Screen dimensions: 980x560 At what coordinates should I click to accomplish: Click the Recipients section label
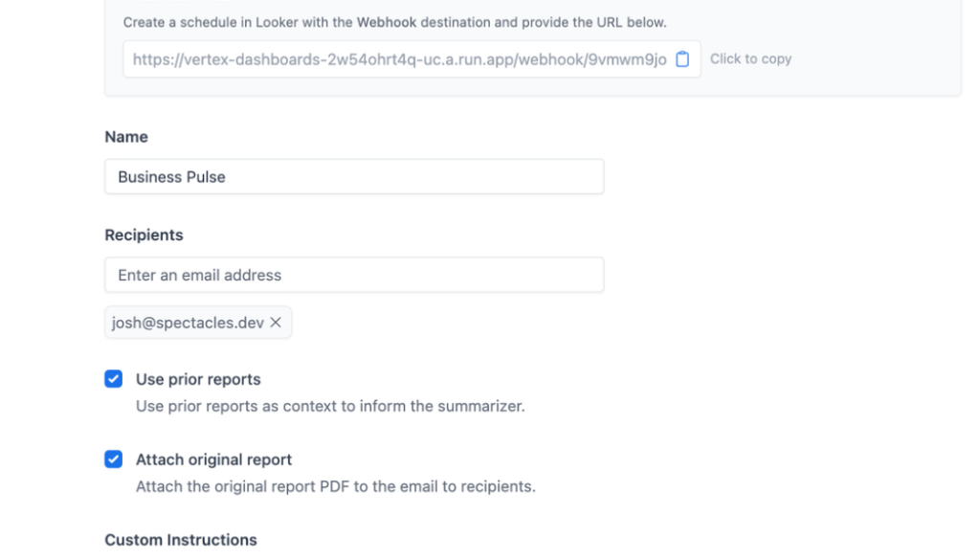[144, 235]
